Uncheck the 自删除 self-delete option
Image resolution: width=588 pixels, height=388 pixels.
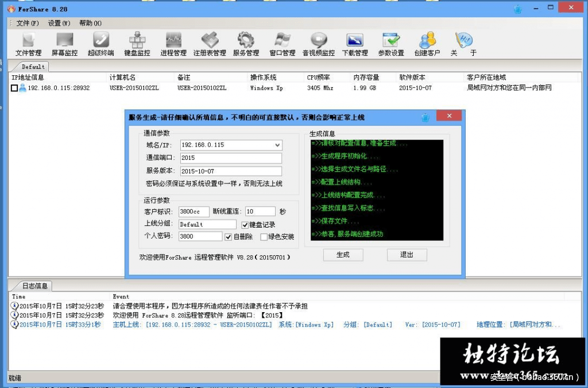click(x=229, y=236)
